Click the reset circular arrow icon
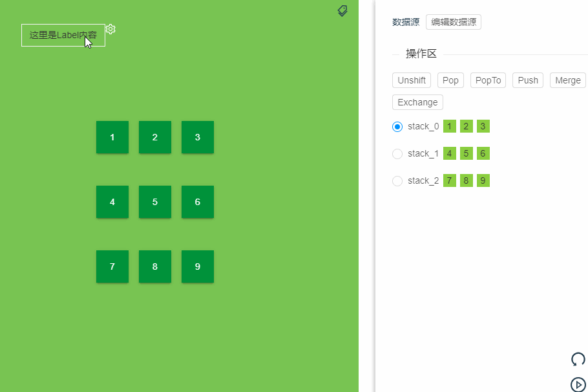The width and height of the screenshot is (588, 392). [x=578, y=359]
